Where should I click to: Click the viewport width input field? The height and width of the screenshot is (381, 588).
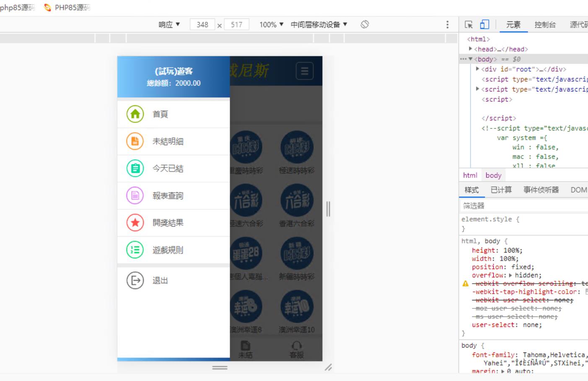[x=202, y=25]
